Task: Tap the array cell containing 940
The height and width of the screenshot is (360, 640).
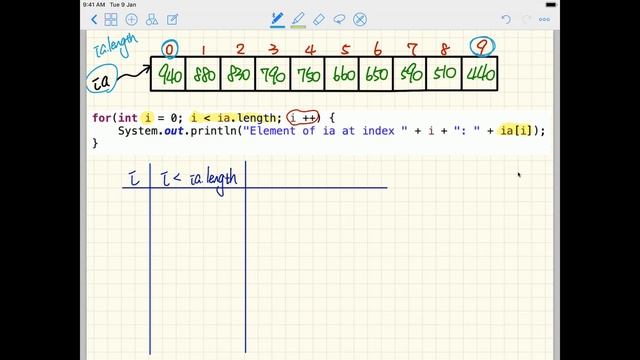Action: 168,74
